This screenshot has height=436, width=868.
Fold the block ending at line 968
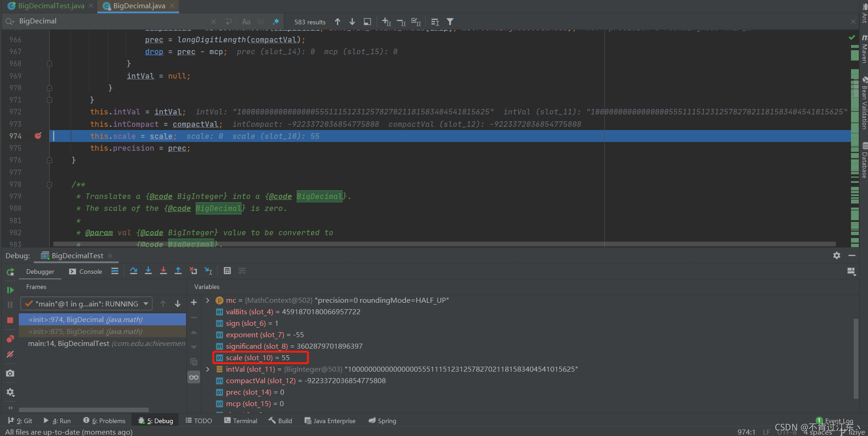click(50, 64)
